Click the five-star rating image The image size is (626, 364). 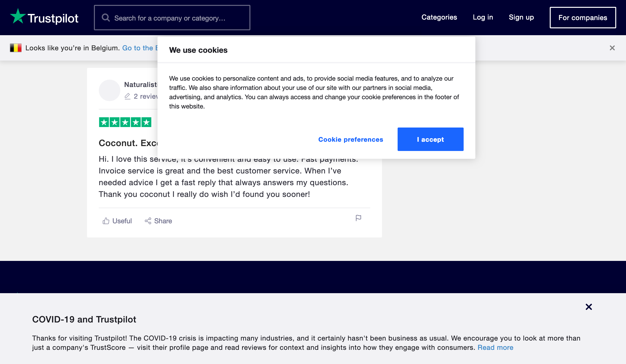pos(125,122)
